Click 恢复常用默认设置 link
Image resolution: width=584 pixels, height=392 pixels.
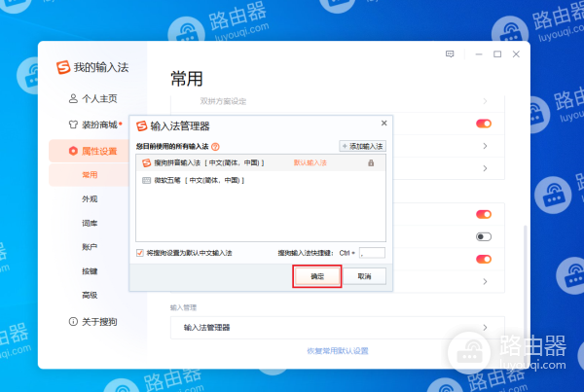[337, 351]
